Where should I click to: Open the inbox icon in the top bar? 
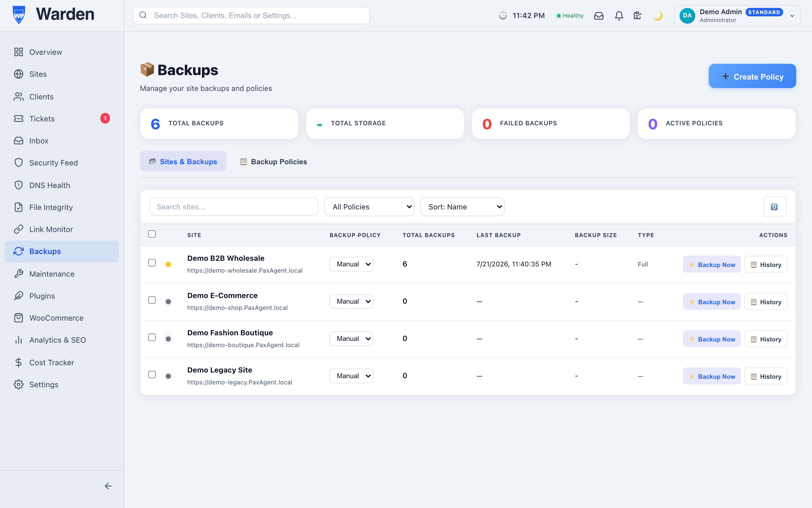599,16
